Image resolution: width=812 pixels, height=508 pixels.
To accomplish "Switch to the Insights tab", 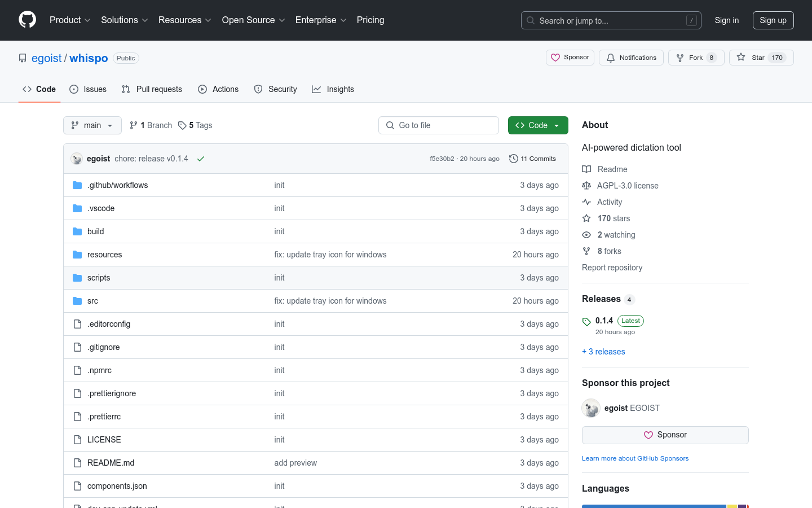I will coord(333,89).
